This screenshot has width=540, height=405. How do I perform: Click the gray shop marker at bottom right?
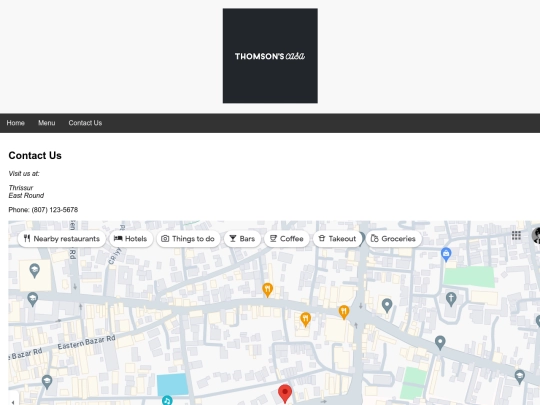pos(519,377)
